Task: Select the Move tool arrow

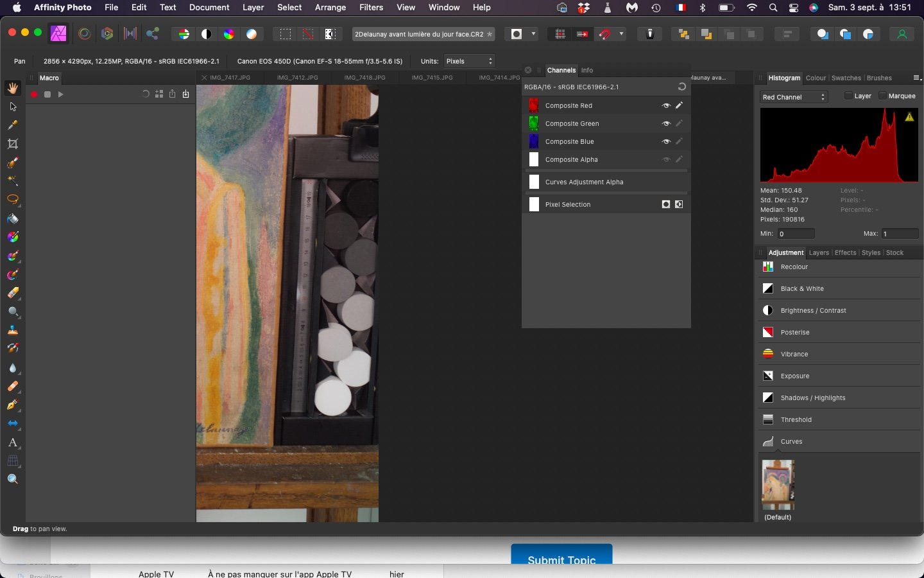Action: (x=13, y=107)
